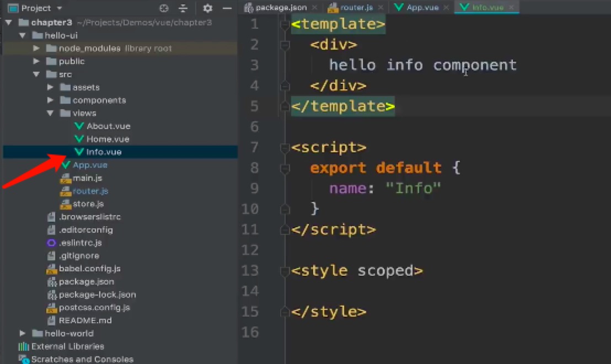Collapse all nodes in the Project panel
Image resolution: width=611 pixels, height=364 pixels.
(183, 8)
